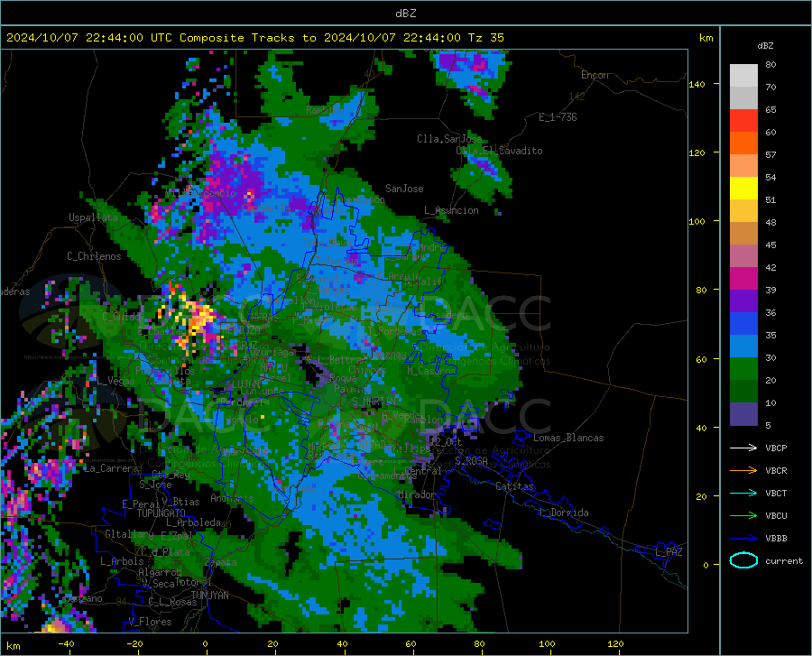The height and width of the screenshot is (656, 812).
Task: Click the 'Zapata' map label
Action: click(x=221, y=562)
